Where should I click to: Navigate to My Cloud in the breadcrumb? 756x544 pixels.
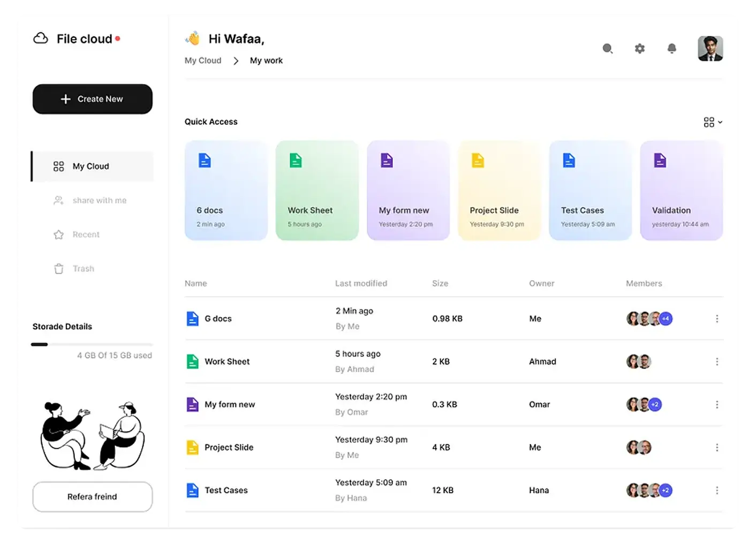203,61
